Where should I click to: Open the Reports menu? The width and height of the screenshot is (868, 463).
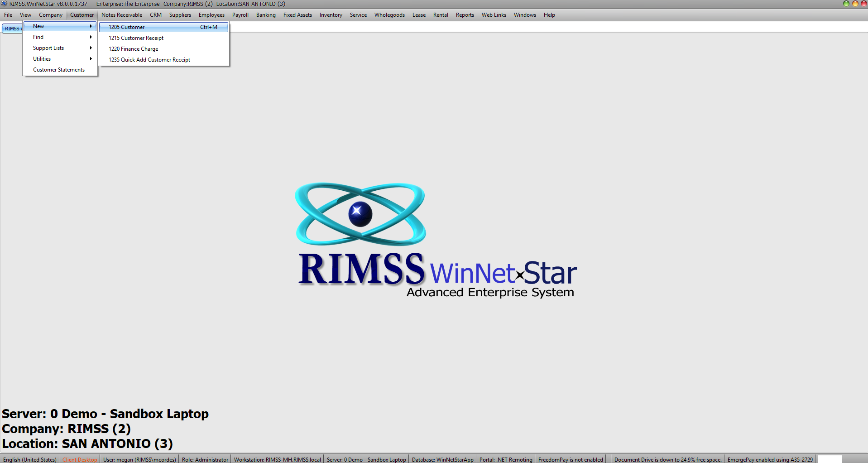[x=465, y=15]
